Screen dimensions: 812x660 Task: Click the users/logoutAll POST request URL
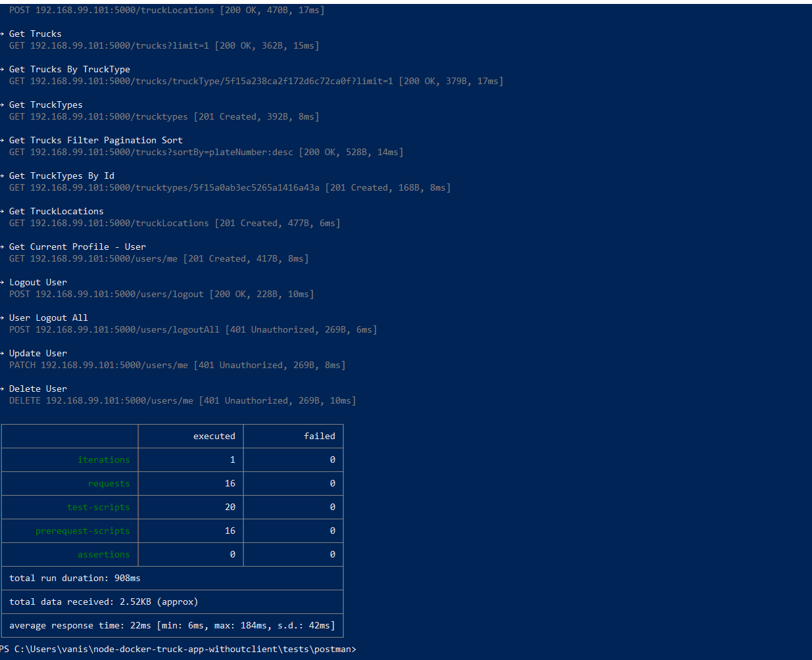click(x=128, y=329)
